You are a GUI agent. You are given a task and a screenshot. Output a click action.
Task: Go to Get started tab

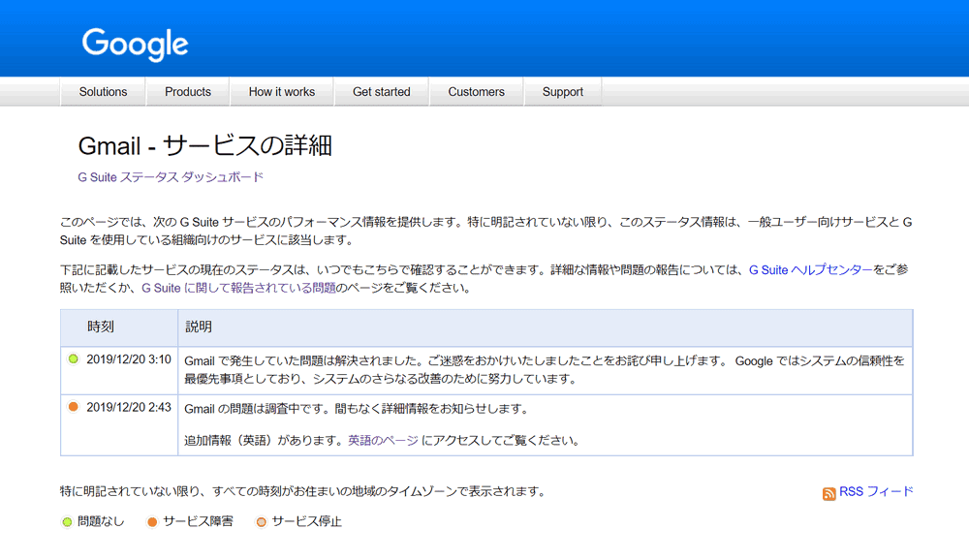coord(381,91)
